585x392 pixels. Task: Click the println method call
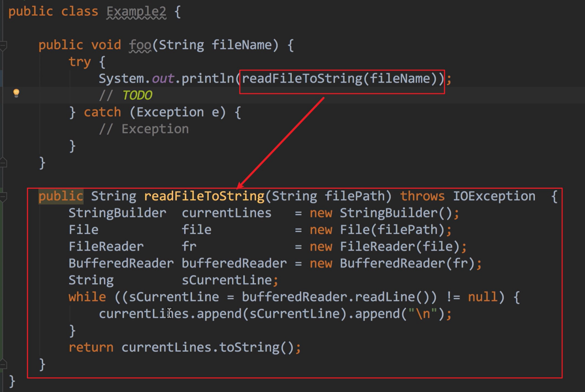coord(208,78)
